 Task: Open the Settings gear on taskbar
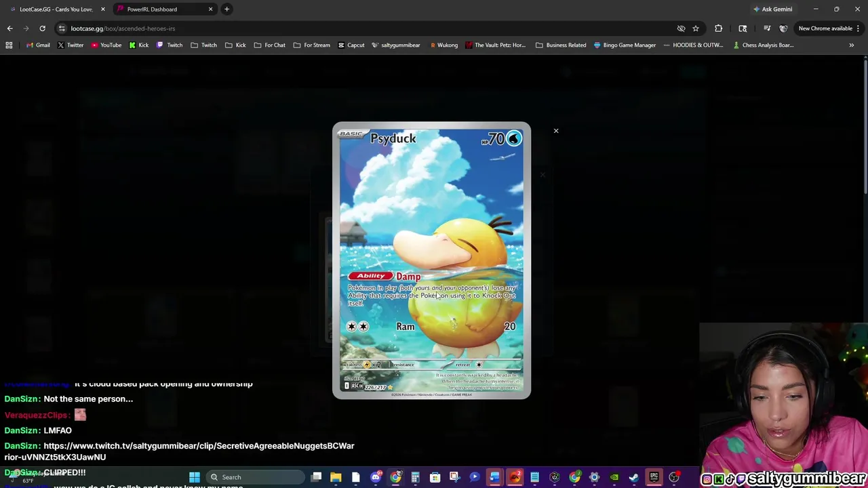pyautogui.click(x=594, y=477)
